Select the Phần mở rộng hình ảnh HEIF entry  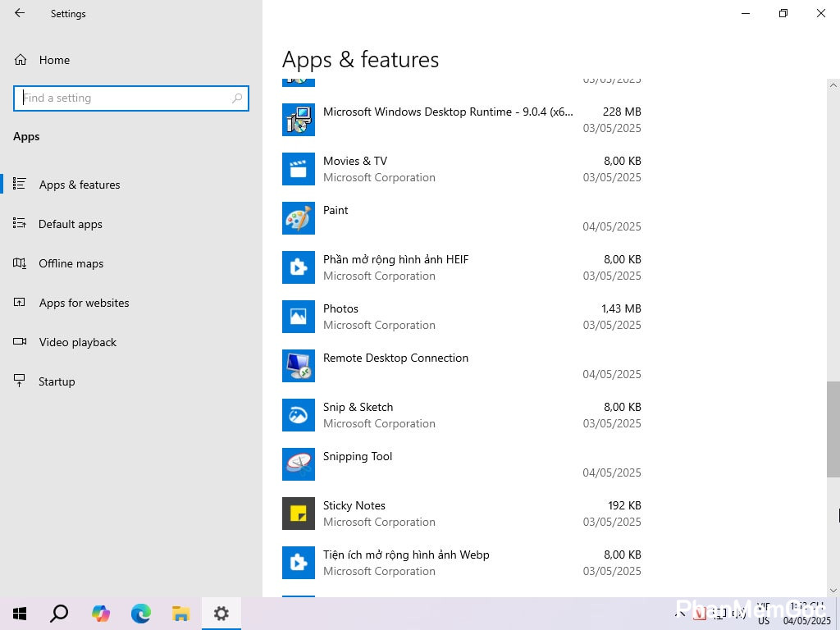(x=396, y=259)
